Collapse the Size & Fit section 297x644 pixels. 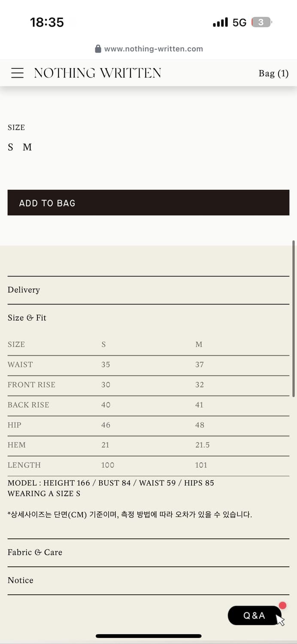pyautogui.click(x=148, y=318)
